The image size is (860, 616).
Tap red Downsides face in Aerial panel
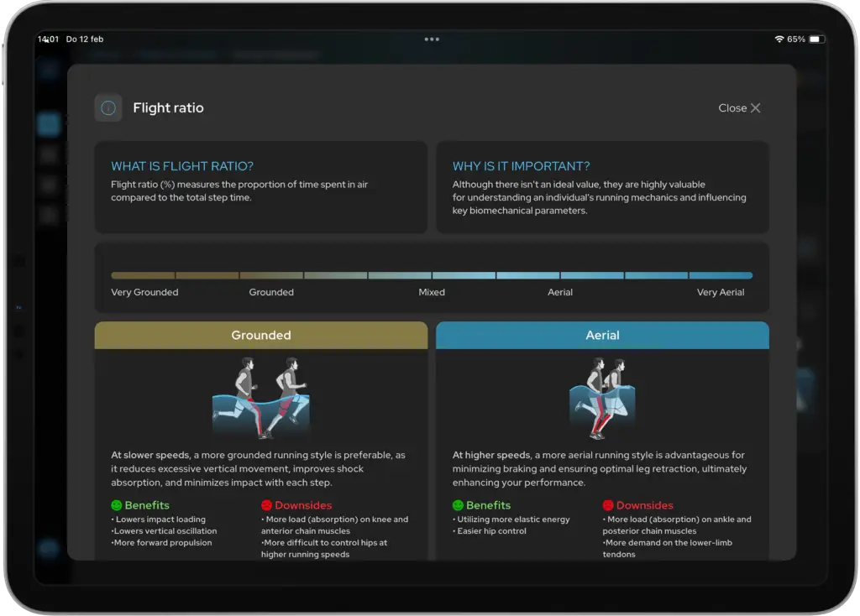click(608, 505)
